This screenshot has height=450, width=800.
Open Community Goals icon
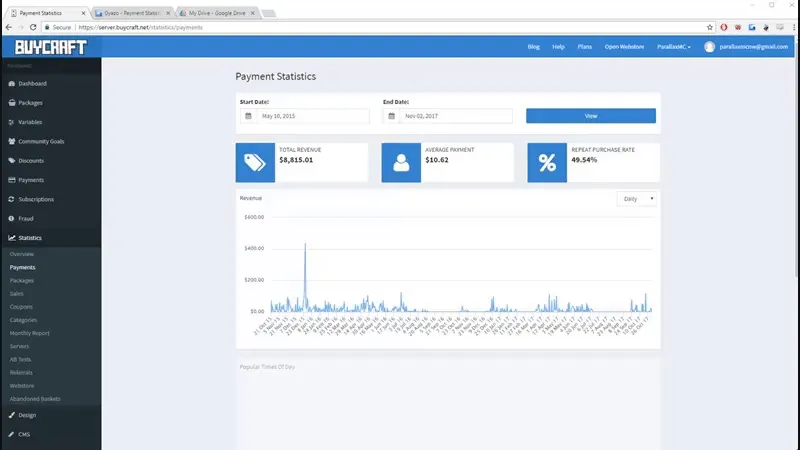pos(12,141)
